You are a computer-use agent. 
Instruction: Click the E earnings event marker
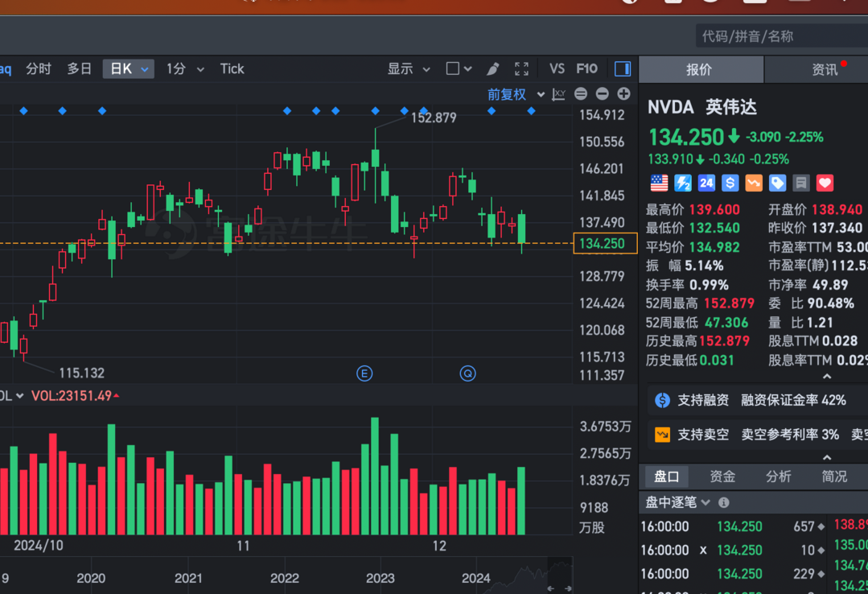(364, 373)
